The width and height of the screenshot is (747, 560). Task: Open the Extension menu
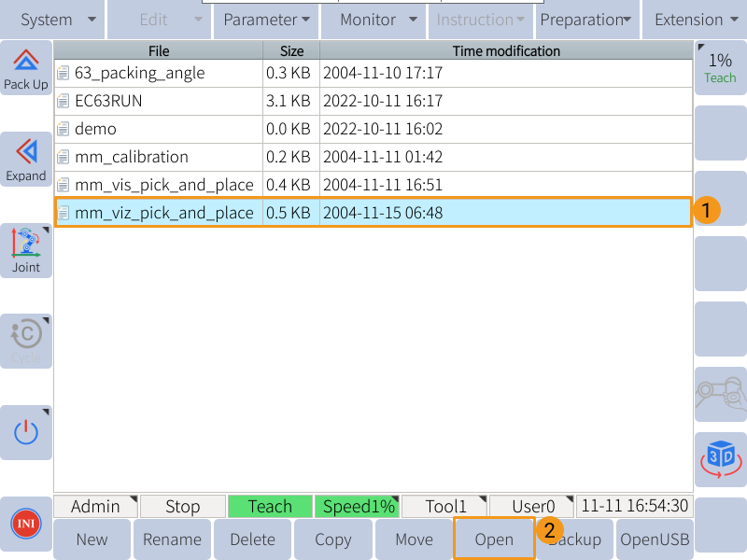695,20
